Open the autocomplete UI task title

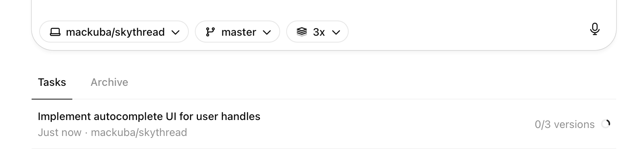tap(149, 116)
